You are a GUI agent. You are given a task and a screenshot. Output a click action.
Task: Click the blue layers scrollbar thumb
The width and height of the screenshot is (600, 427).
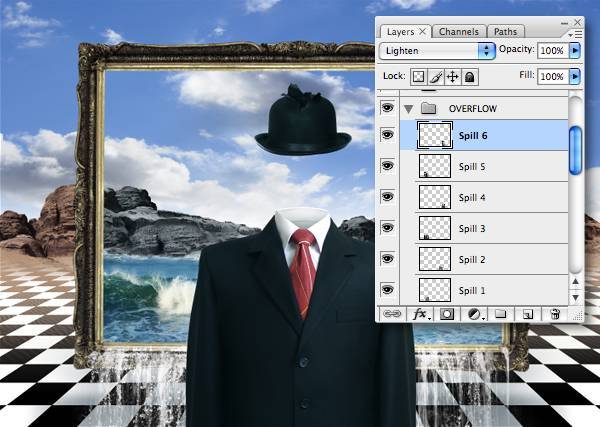pyautogui.click(x=576, y=150)
